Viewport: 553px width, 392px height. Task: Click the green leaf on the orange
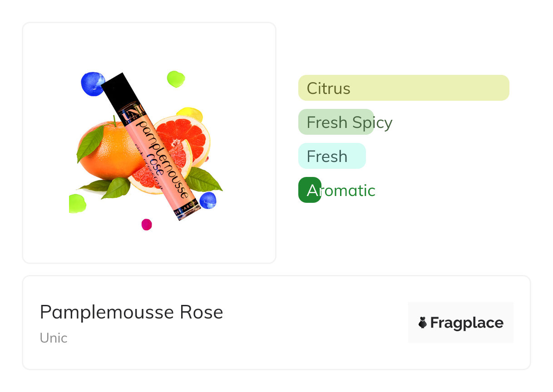pos(90,143)
